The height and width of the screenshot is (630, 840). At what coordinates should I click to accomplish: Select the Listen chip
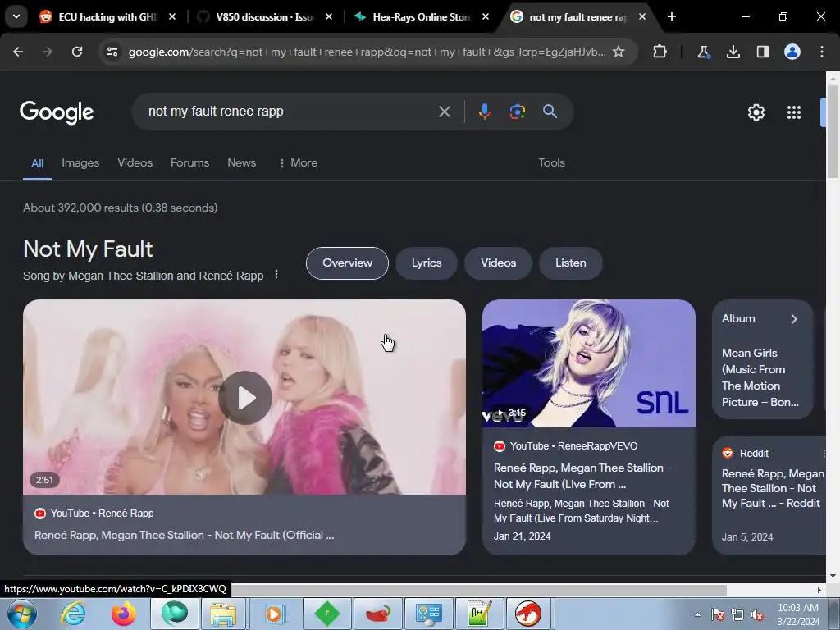[x=571, y=263]
